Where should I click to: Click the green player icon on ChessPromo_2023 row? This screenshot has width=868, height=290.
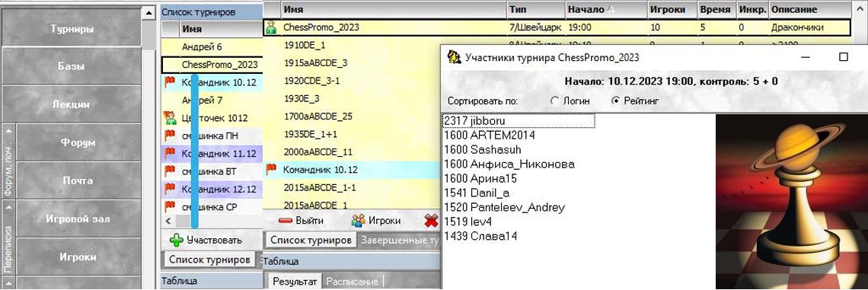tap(271, 27)
